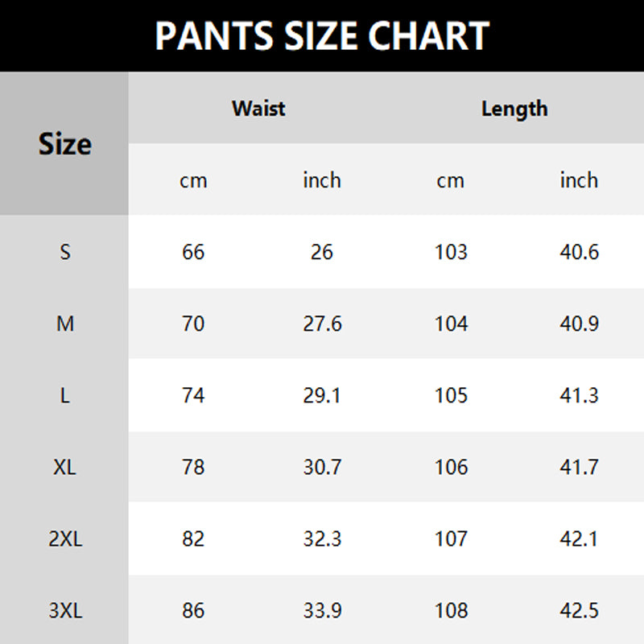Click the waist value 66
644x644 pixels.
click(193, 252)
